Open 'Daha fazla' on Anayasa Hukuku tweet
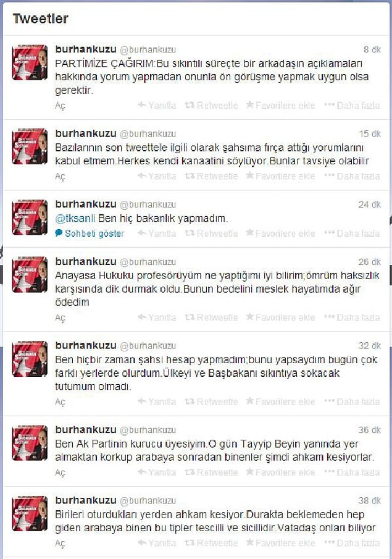392x559 pixels. (x=352, y=317)
